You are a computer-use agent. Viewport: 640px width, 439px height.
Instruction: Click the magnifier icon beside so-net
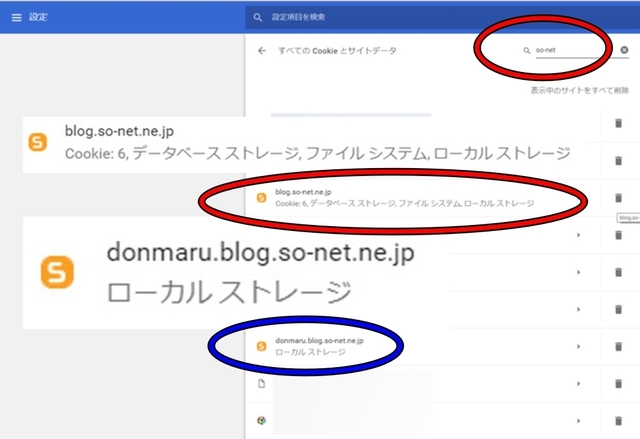(x=527, y=51)
